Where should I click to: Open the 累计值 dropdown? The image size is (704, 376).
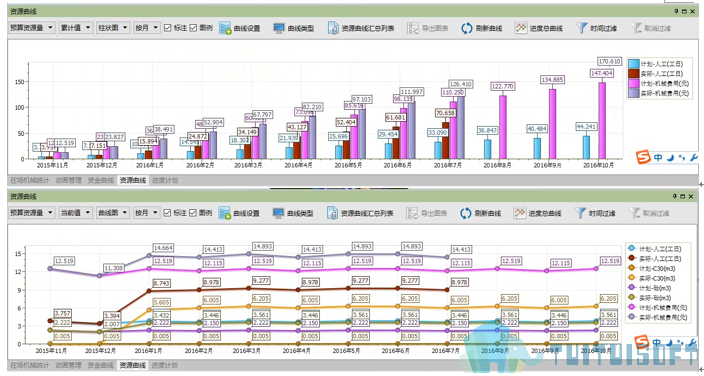[76, 28]
